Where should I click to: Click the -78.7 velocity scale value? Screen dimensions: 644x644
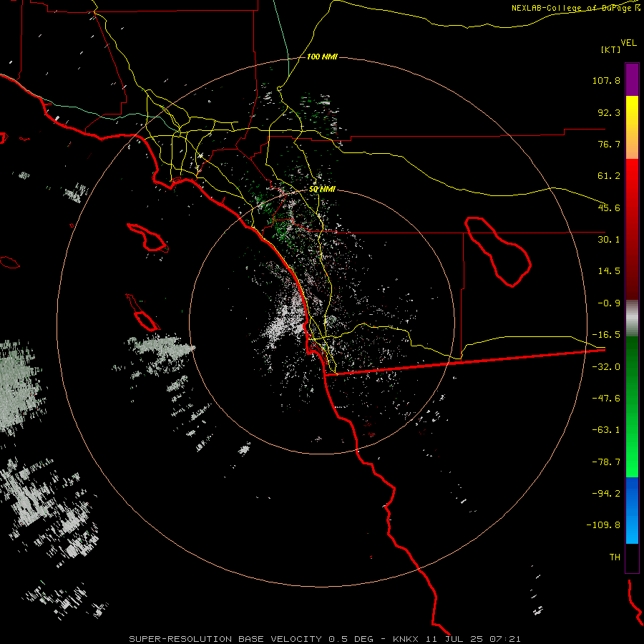[x=606, y=462]
